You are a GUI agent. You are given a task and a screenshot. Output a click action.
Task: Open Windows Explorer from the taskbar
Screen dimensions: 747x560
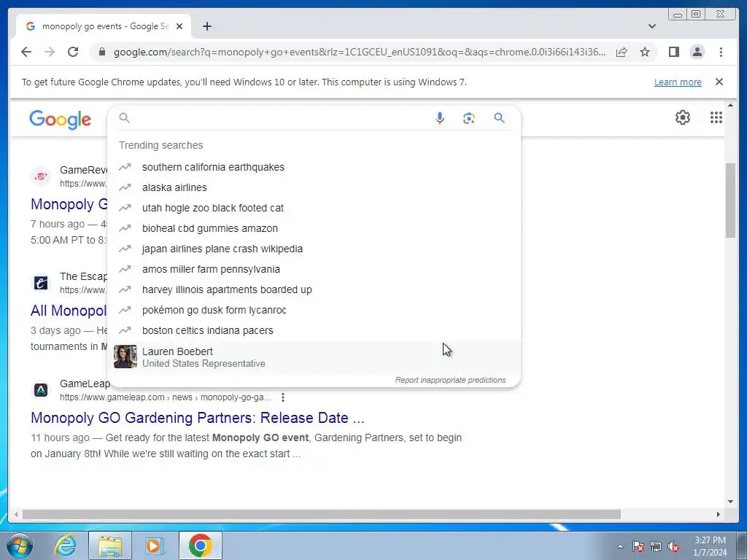[x=110, y=545]
